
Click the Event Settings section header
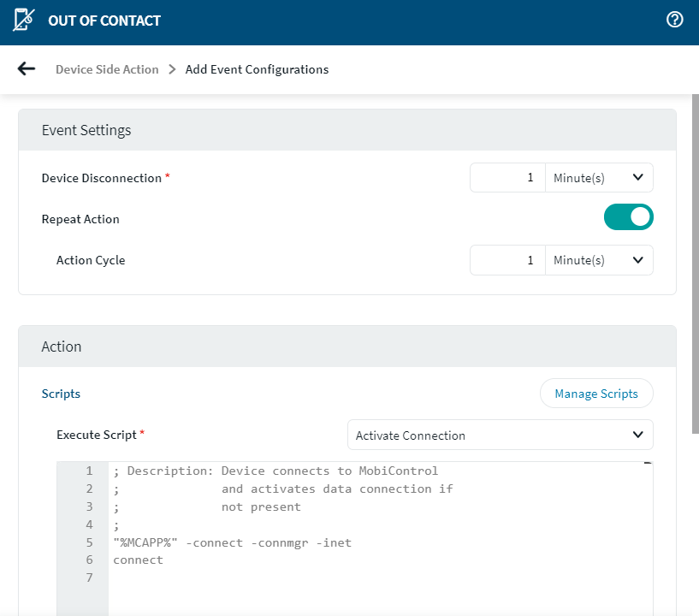86,130
